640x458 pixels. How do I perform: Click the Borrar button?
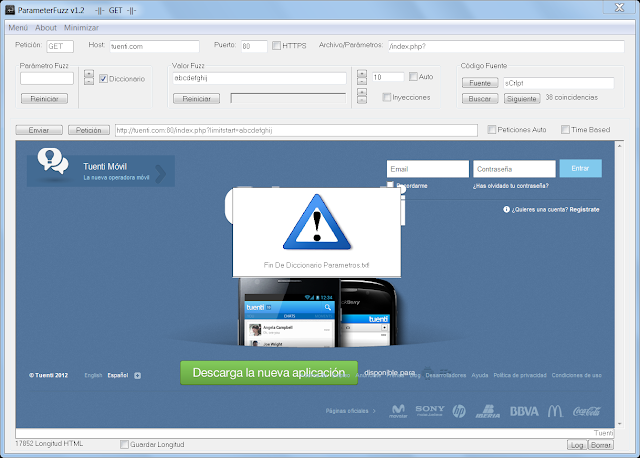coord(600,445)
